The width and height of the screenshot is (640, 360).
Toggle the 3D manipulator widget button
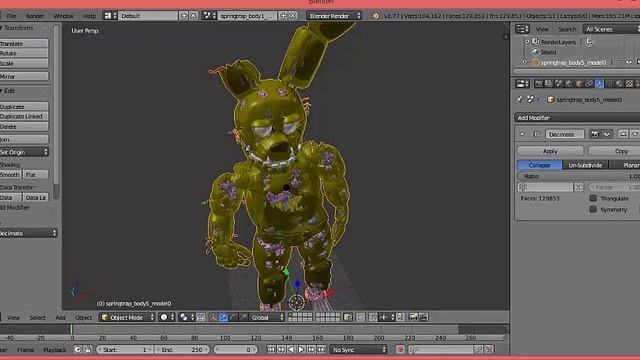tap(213, 317)
